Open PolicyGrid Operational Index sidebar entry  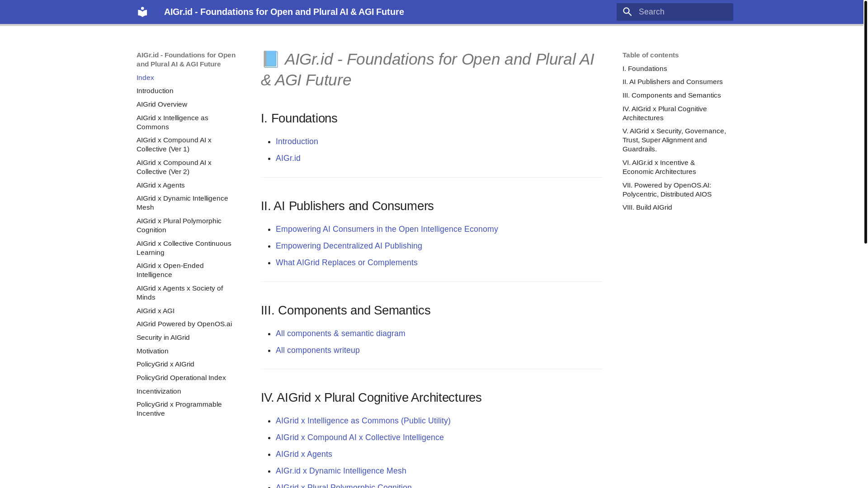point(181,378)
